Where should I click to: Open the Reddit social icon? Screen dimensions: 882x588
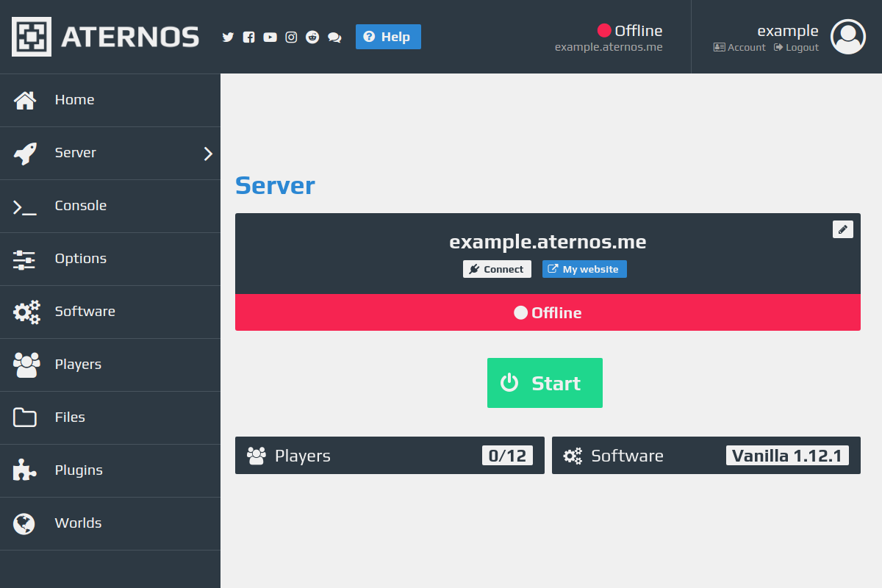[312, 37]
